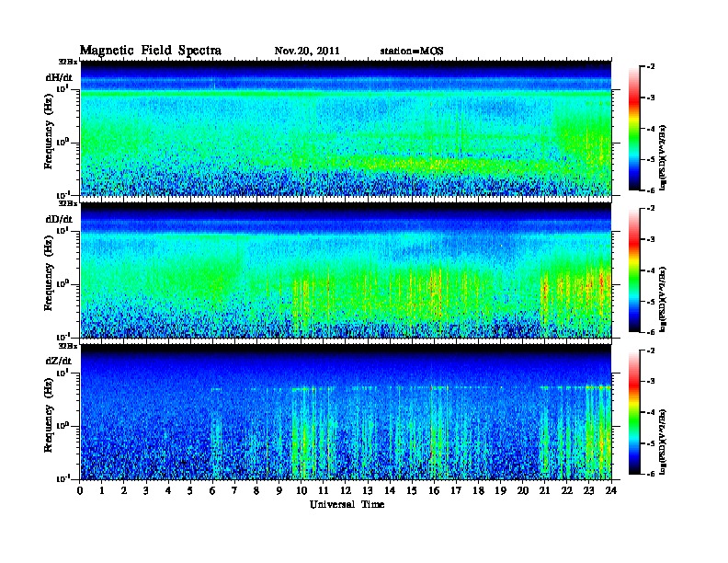Click hour tick label 7 on time axis

[234, 491]
